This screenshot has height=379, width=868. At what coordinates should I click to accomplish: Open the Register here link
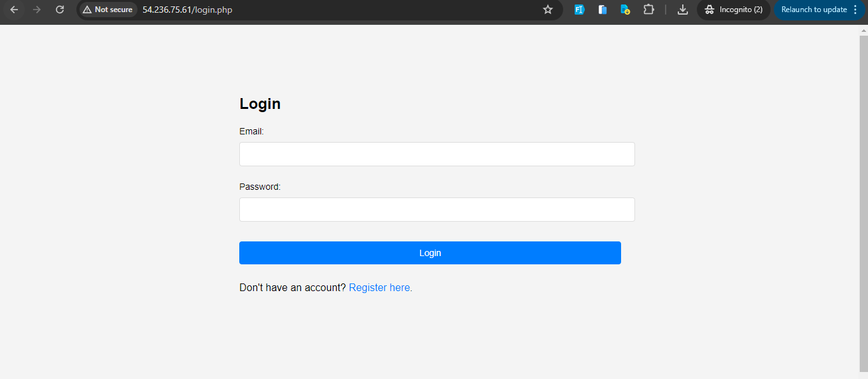[379, 287]
